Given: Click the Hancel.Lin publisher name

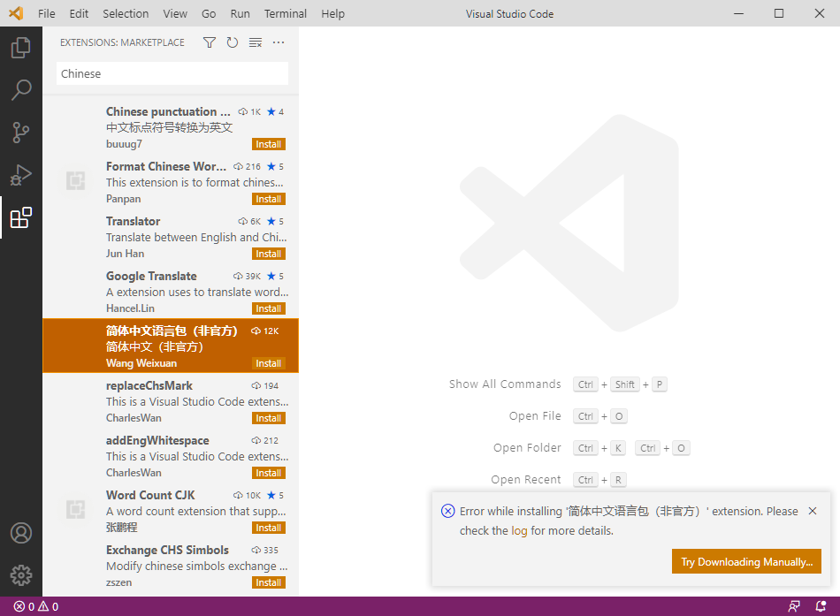Looking at the screenshot, I should pyautogui.click(x=130, y=308).
